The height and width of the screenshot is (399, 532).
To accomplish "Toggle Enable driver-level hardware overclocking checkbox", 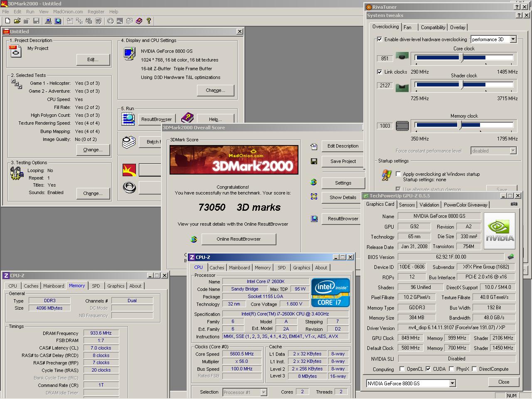I will (x=379, y=39).
